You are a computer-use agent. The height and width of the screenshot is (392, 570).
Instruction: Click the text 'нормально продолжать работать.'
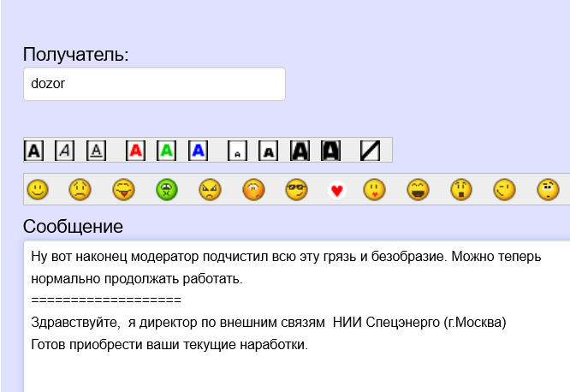pos(137,279)
